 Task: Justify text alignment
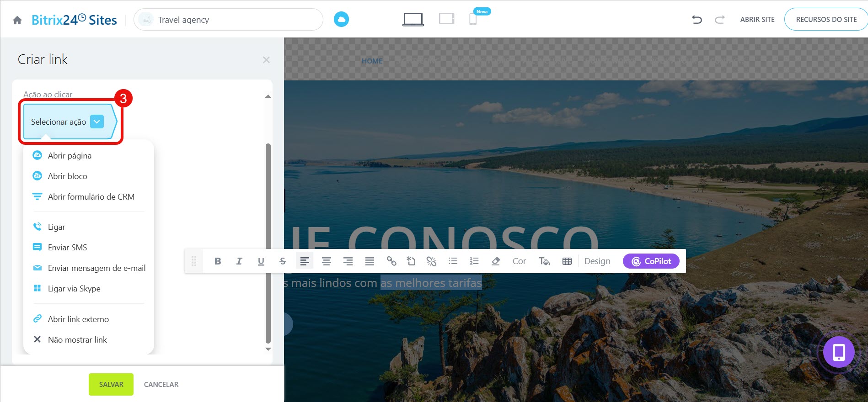pyautogui.click(x=370, y=261)
